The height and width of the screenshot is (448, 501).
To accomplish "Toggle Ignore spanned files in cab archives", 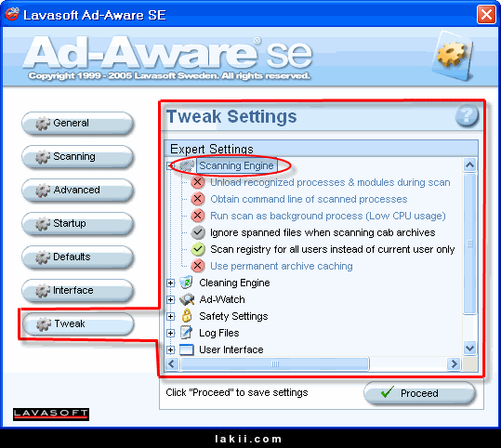I will pos(198,232).
